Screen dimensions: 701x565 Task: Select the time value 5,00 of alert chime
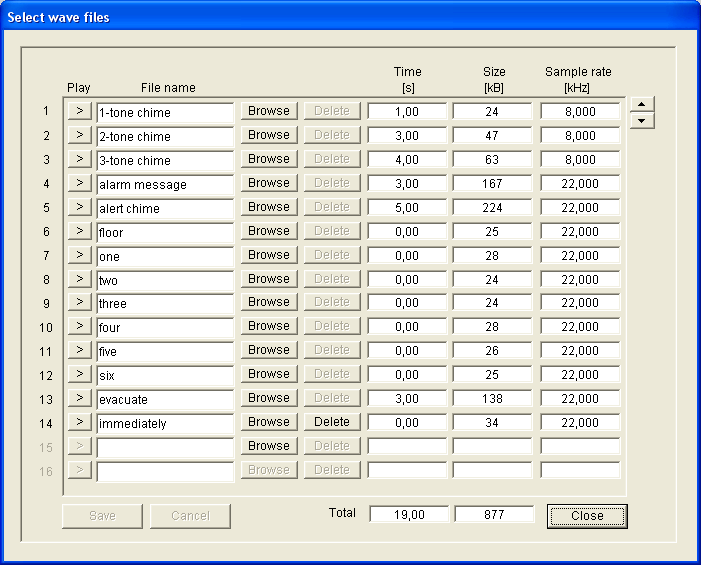tap(407, 208)
